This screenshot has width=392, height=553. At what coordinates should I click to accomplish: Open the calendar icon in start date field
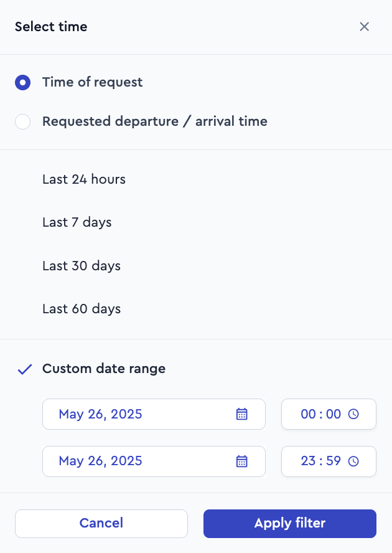click(x=242, y=414)
